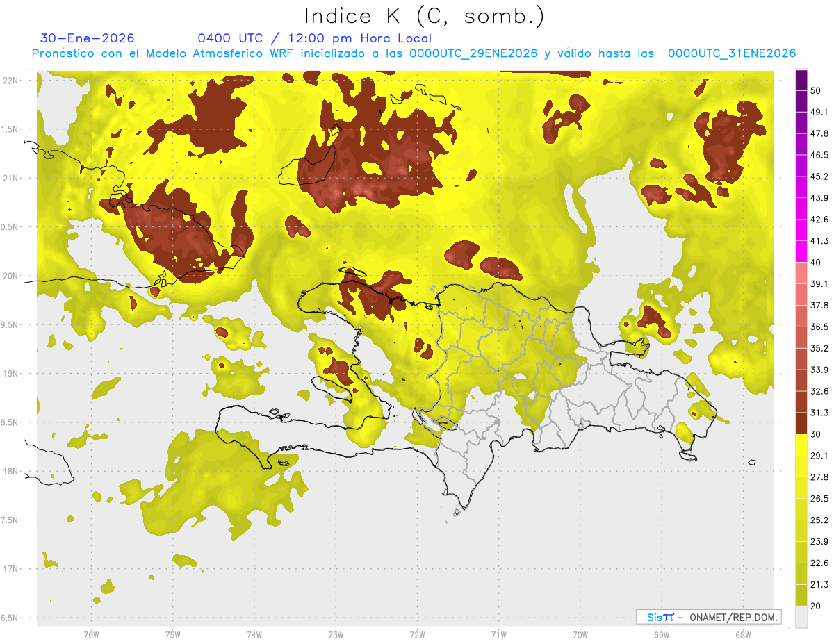Click the 'Indice K (C, somb.)' title
This screenshot has height=644, width=834.
coord(425,16)
